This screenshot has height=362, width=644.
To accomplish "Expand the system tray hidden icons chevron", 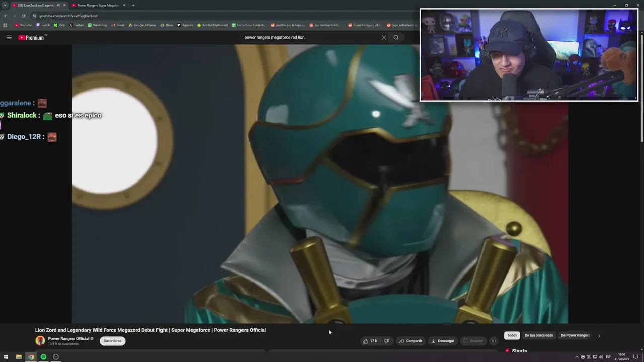I will [577, 357].
